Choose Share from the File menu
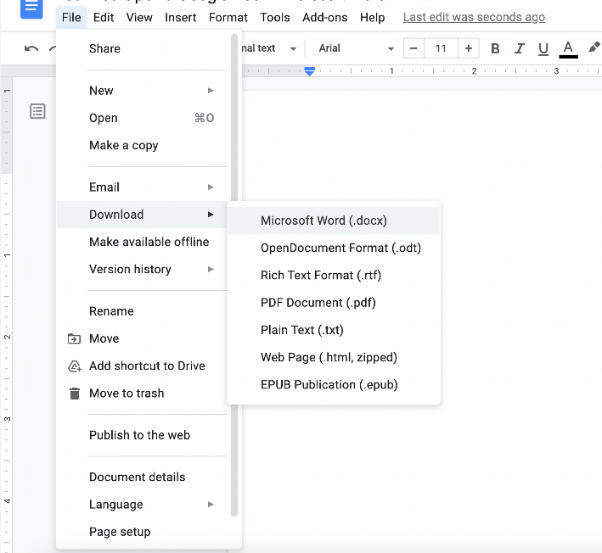The image size is (602, 553). (143, 49)
